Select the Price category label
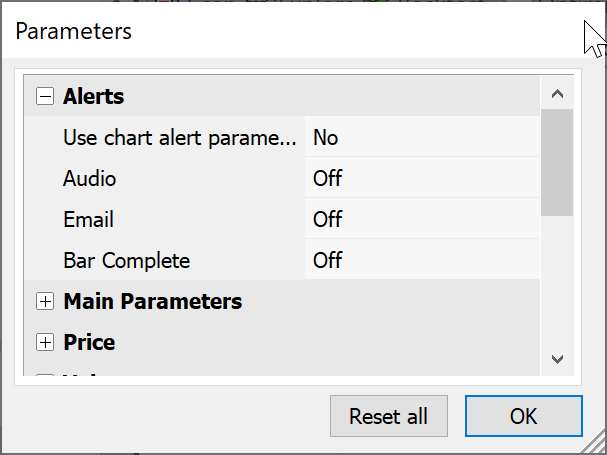 click(x=89, y=342)
